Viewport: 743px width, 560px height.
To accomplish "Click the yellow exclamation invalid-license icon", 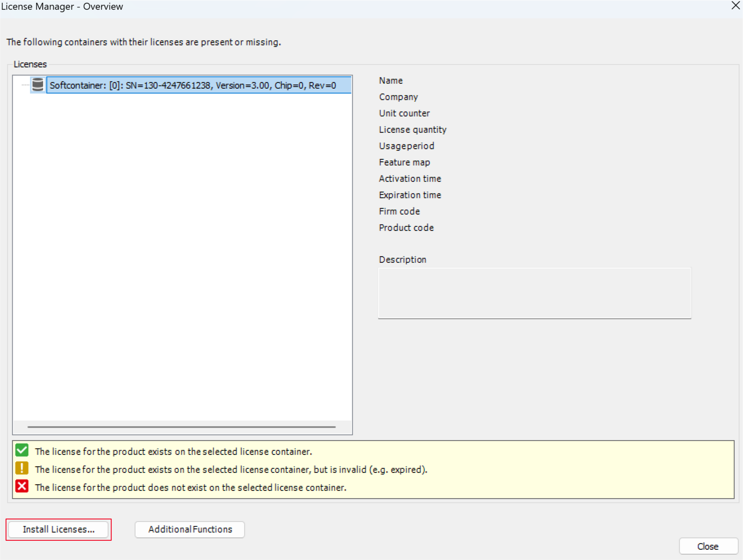I will [x=22, y=468].
